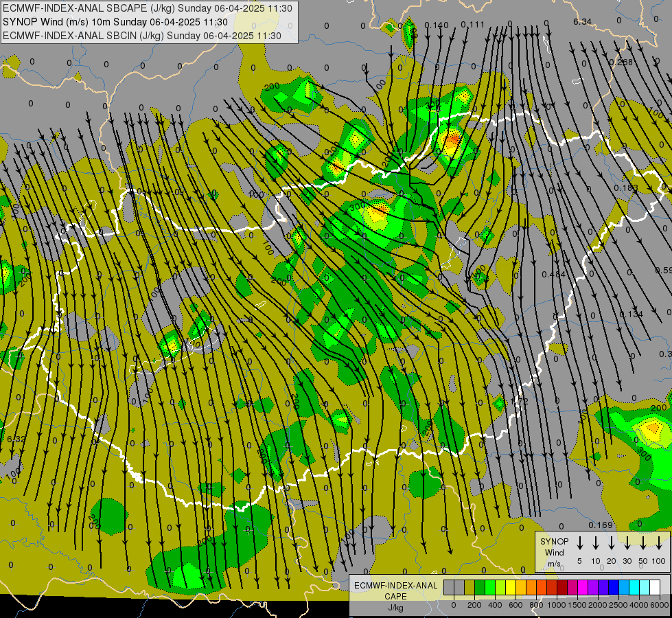Click the 1000 tick label on CAPE scale

coord(557,605)
